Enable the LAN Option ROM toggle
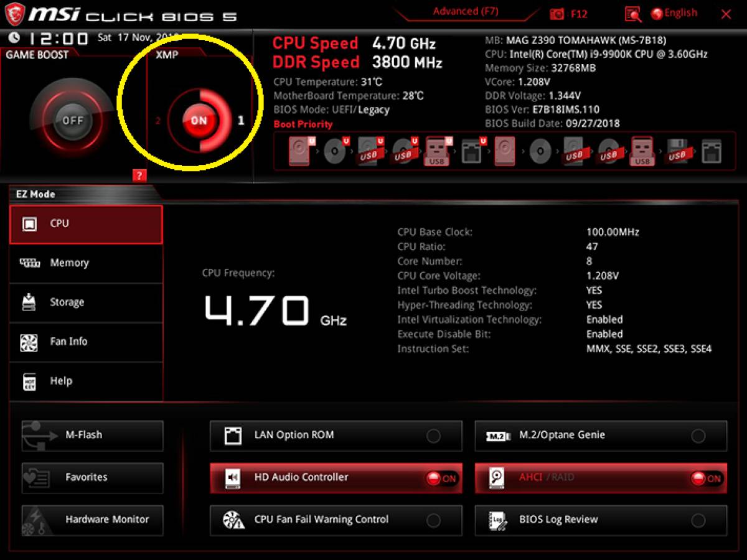This screenshot has height=560, width=747. (433, 436)
